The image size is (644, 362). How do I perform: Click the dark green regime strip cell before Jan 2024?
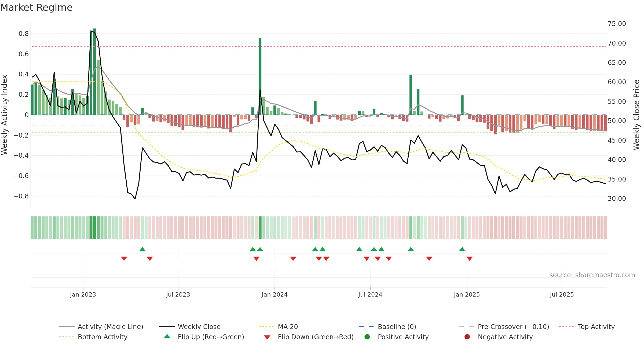[x=260, y=228]
